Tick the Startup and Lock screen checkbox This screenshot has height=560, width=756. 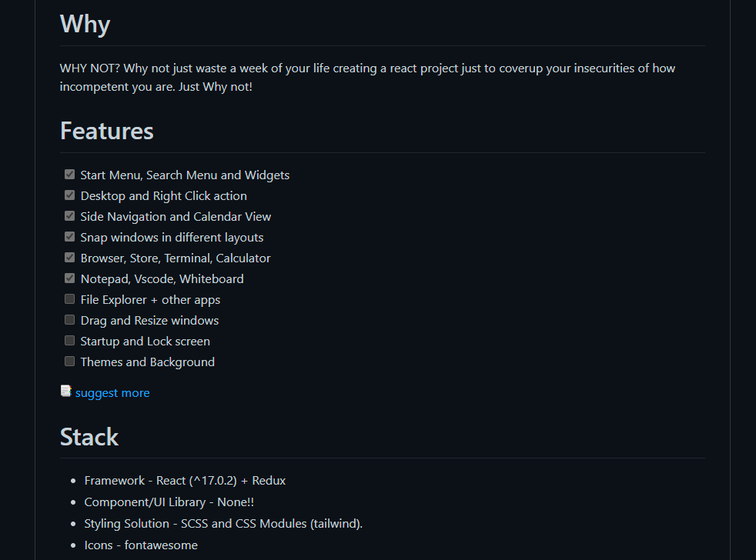coord(70,341)
